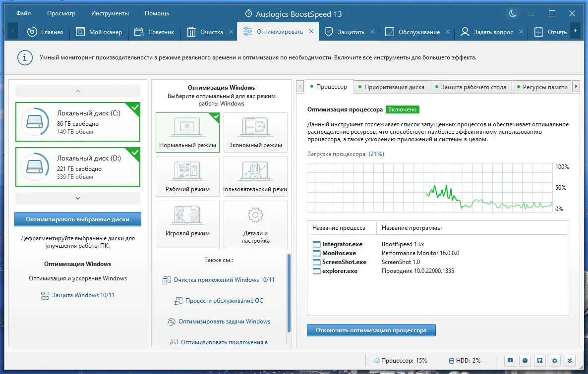Close the Задать вопрос tab
Viewport: 588px width, 374px height.
pos(521,32)
